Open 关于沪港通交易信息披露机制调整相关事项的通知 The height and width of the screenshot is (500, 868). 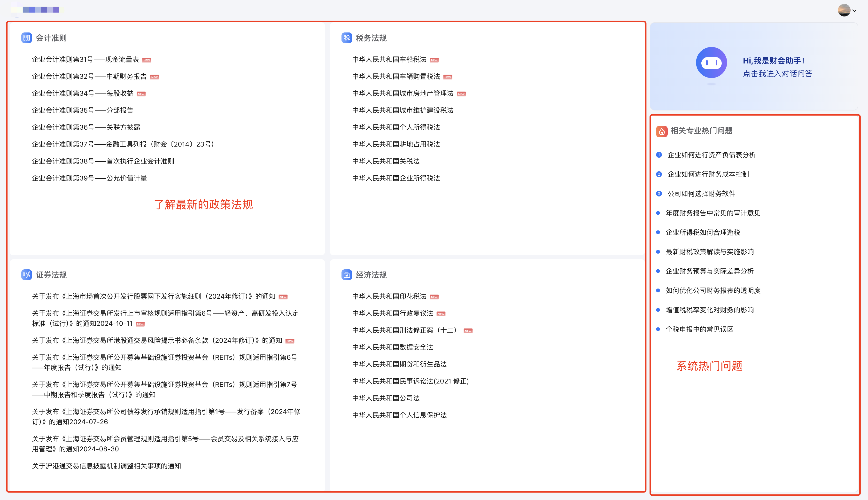tap(106, 466)
